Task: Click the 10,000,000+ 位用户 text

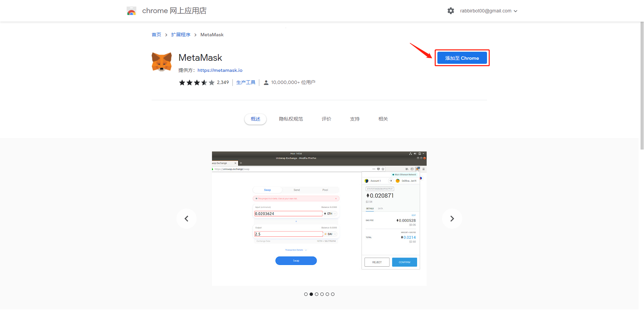Action: click(293, 82)
